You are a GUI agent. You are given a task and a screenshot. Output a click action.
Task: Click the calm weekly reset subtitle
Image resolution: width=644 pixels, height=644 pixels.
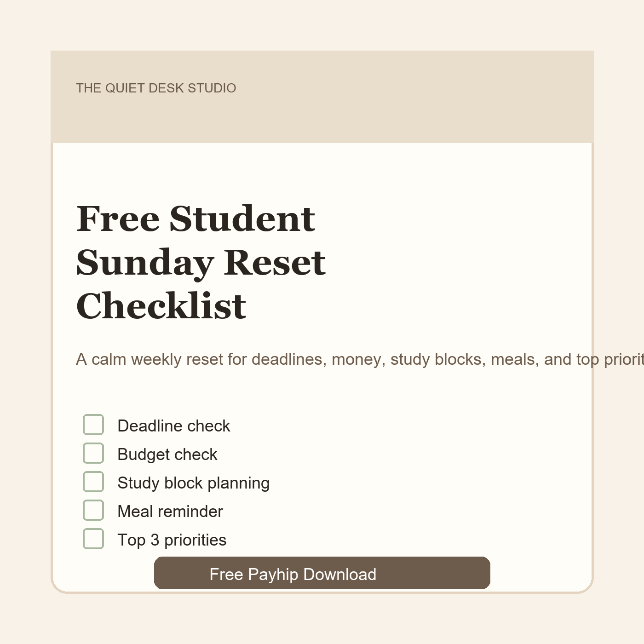coord(360,359)
